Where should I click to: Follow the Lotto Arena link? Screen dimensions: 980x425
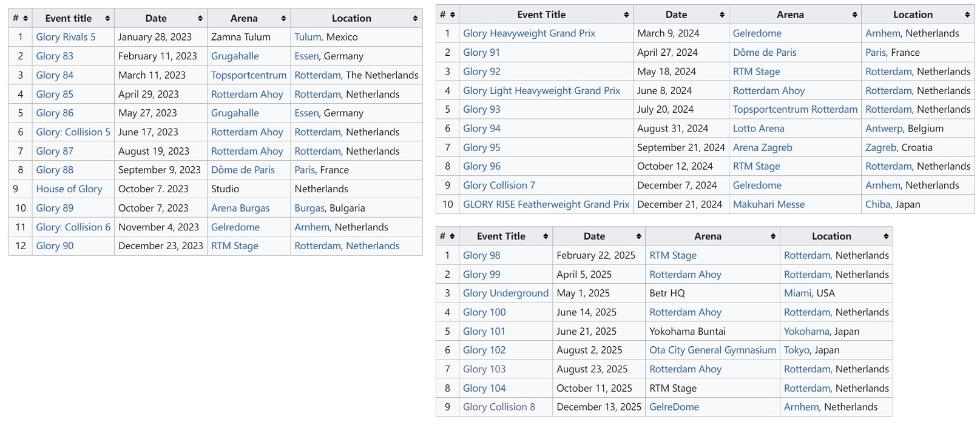(x=758, y=129)
